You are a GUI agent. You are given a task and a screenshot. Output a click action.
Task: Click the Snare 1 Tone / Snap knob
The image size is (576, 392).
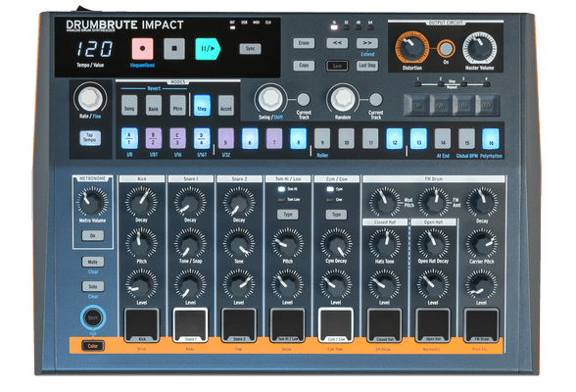point(190,242)
